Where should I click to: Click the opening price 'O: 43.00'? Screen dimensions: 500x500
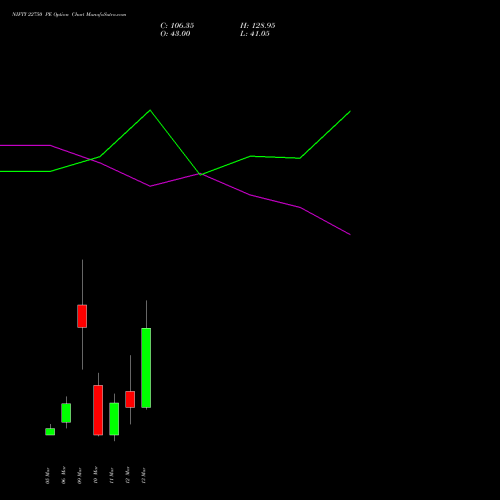tap(175, 34)
